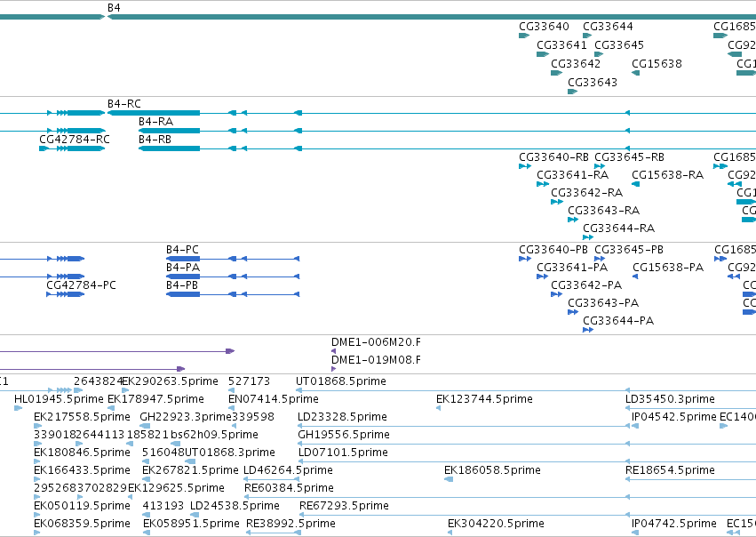Select the CG33640-RB transcript arrows
Screen dimensions: 756x537
[524, 166]
